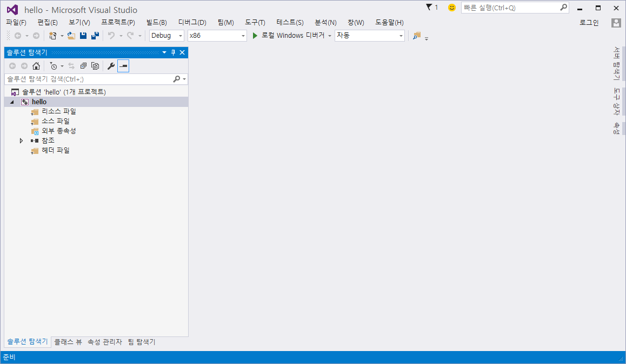Switch to the 클래스 뷰 tab

[x=68, y=342]
